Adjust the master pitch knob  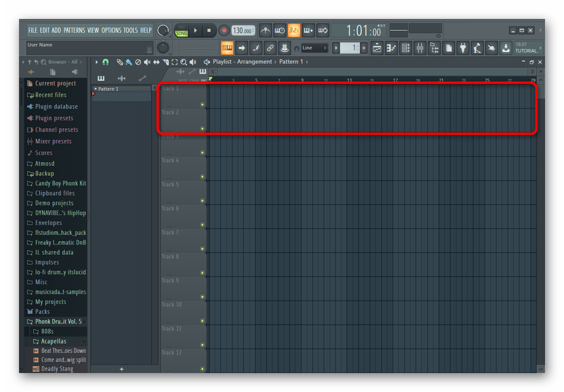[163, 48]
